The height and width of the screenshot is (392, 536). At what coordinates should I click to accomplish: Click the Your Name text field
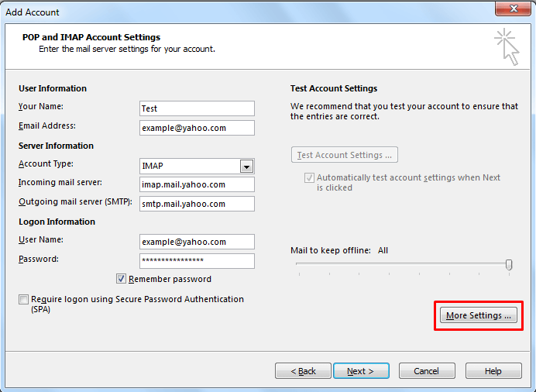(x=197, y=108)
